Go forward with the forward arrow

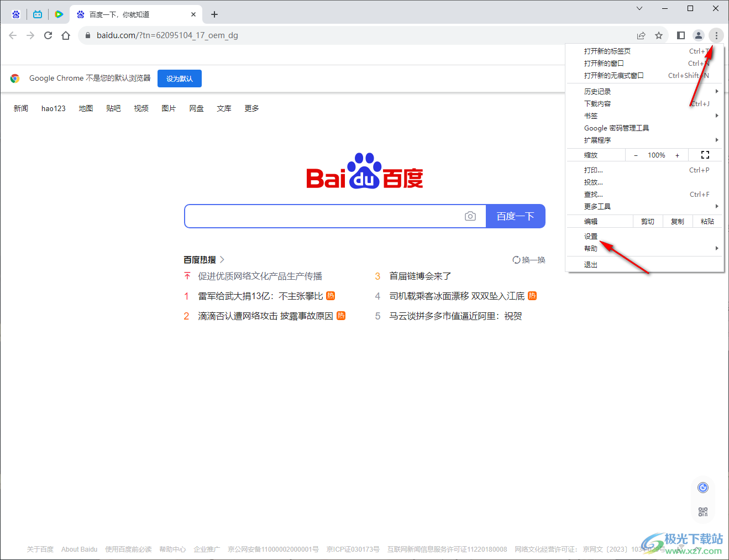point(30,35)
